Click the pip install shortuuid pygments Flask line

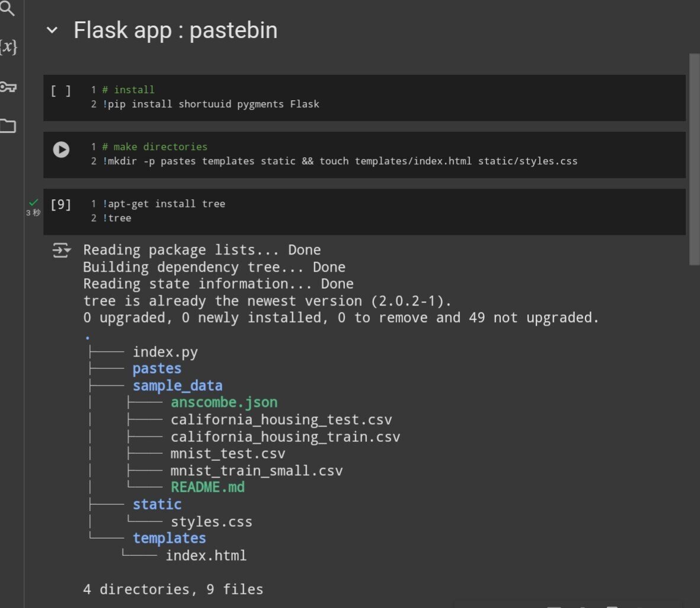(x=211, y=104)
